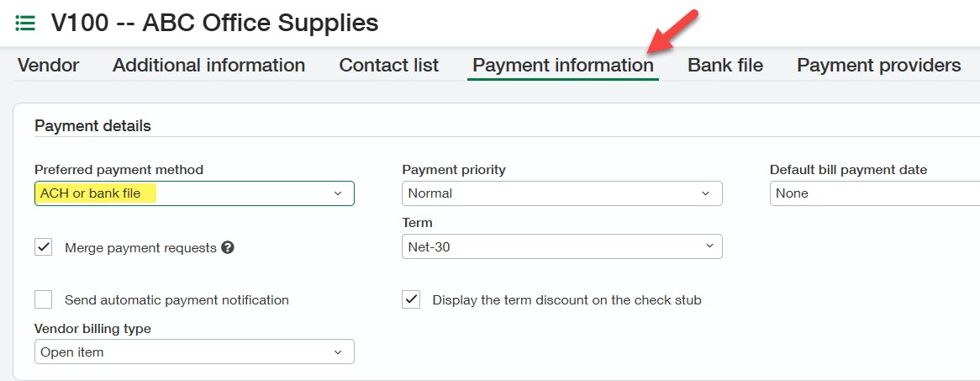This screenshot has height=381, width=980.
Task: Open the Term Net-30 dropdown
Action: (x=561, y=246)
